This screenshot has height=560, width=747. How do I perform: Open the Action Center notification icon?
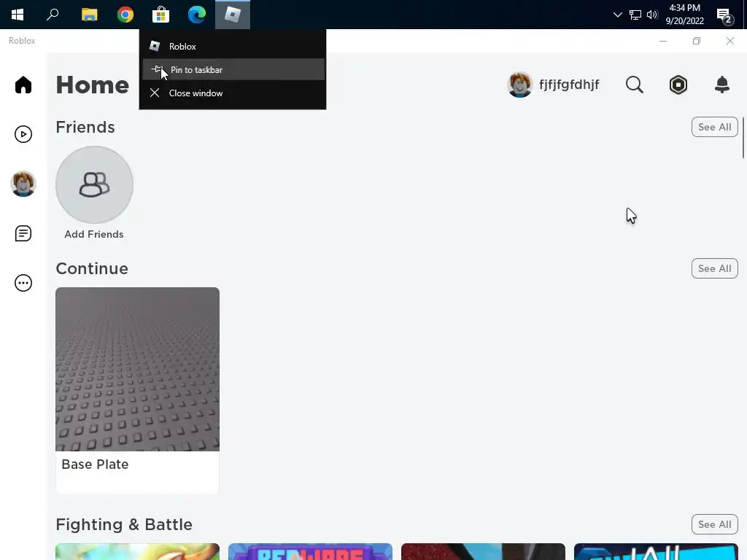(724, 15)
